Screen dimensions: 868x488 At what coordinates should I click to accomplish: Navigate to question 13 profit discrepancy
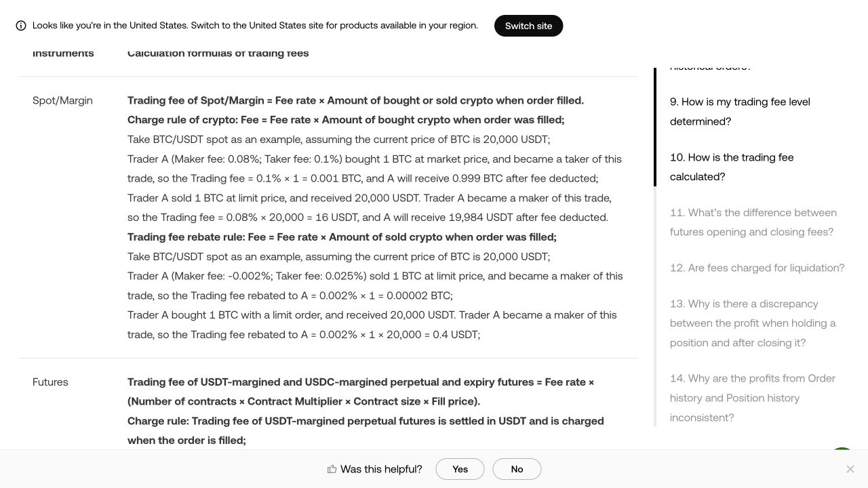[x=753, y=323]
